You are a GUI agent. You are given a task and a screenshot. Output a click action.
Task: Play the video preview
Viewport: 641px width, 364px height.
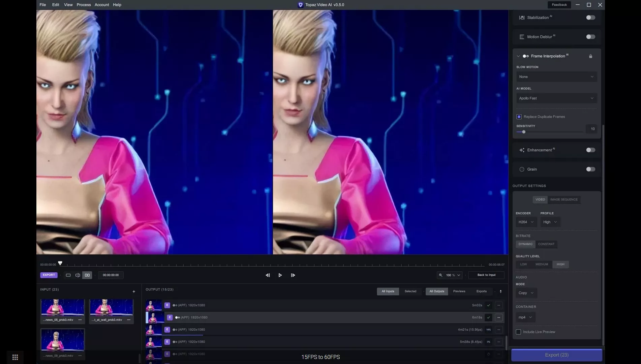[280, 275]
